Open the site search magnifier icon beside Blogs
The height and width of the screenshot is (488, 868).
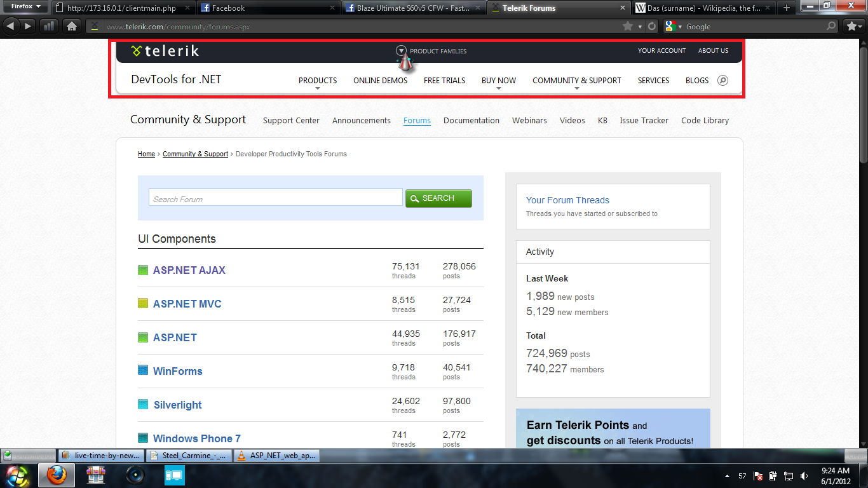pos(722,81)
